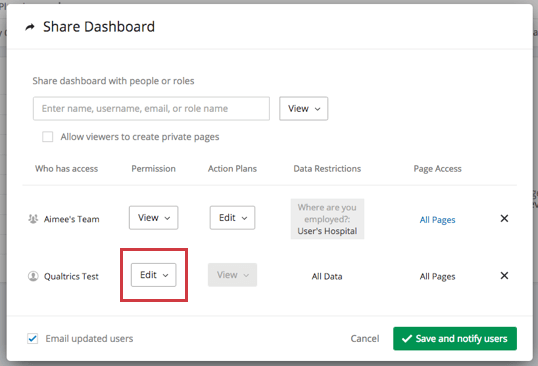Open Aimee's Team Permission View dropdown
The width and height of the screenshot is (538, 366).
[153, 218]
